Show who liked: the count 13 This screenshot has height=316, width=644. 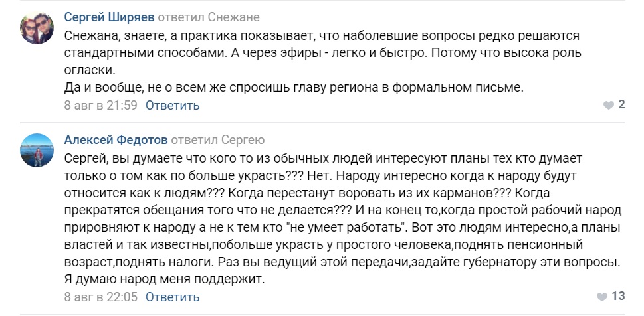[618, 296]
